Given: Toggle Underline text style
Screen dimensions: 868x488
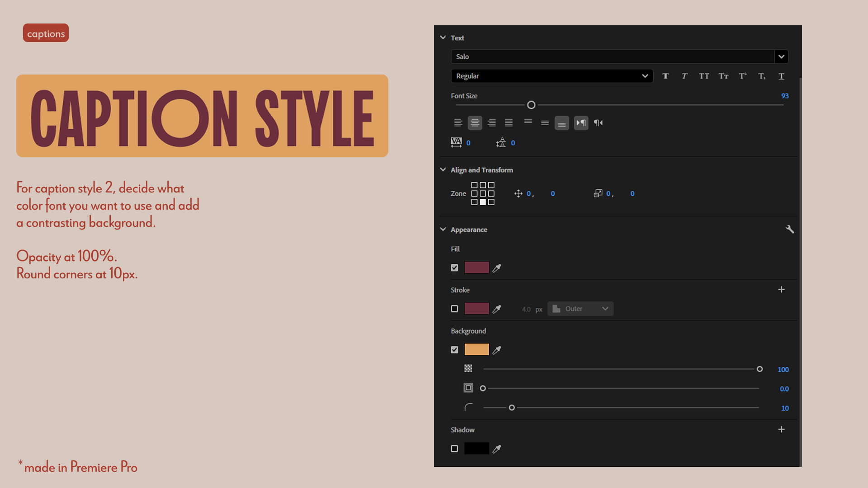Looking at the screenshot, I should tap(781, 76).
